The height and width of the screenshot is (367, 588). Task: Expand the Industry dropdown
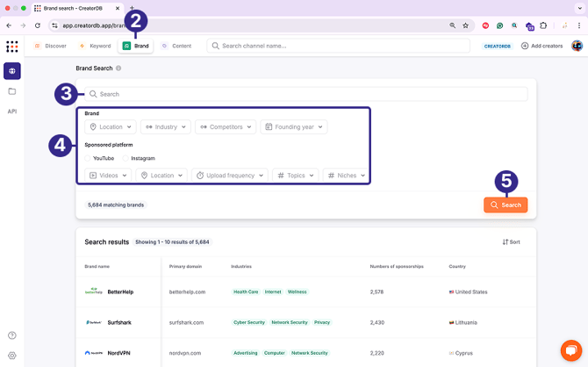coord(165,126)
